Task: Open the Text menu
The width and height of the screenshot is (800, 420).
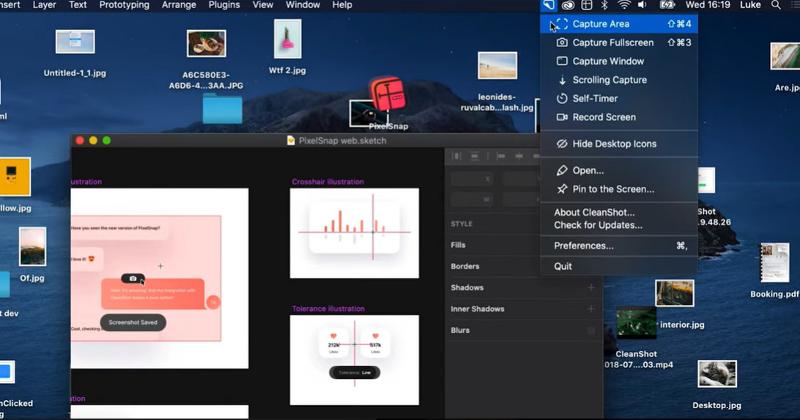Action: tap(78, 5)
